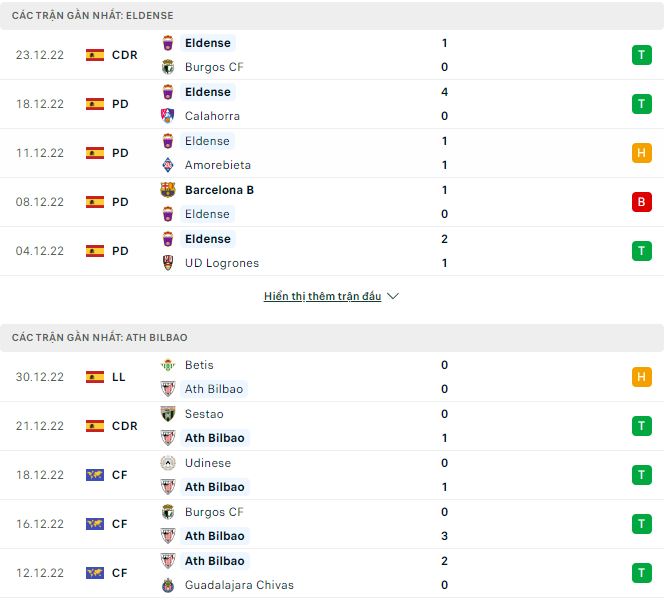The width and height of the screenshot is (672, 600).
Task: Click the Betis team crest
Action: tap(168, 365)
